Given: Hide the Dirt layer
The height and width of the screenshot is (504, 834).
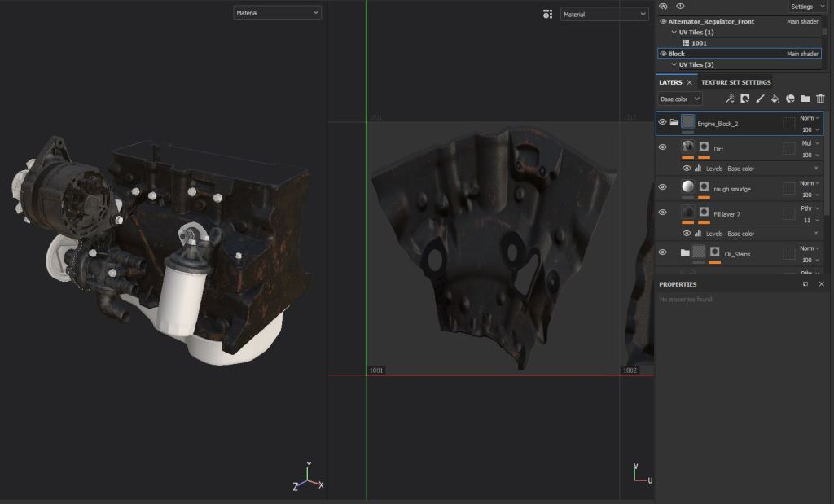Looking at the screenshot, I should click(662, 147).
